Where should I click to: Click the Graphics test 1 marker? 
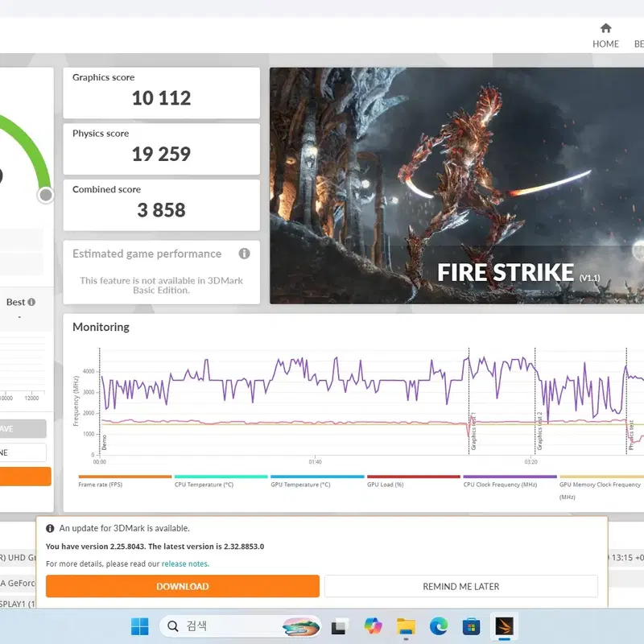pos(473,431)
